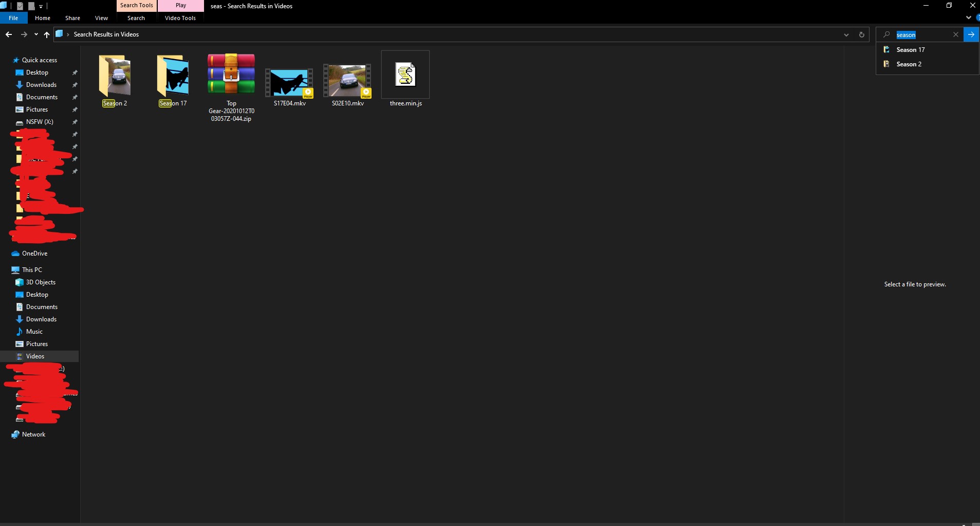Viewport: 980px width, 526px height.
Task: Open Desktop under Quick access
Action: click(37, 72)
